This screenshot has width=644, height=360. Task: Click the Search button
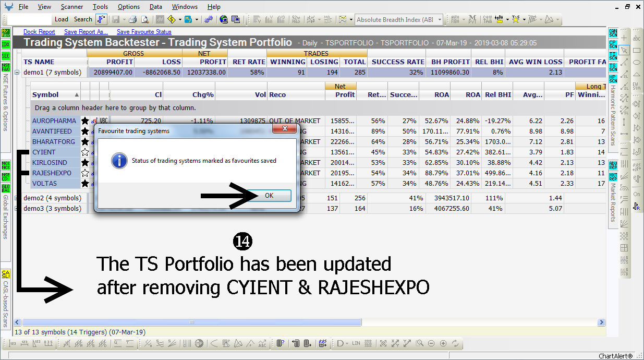[83, 19]
